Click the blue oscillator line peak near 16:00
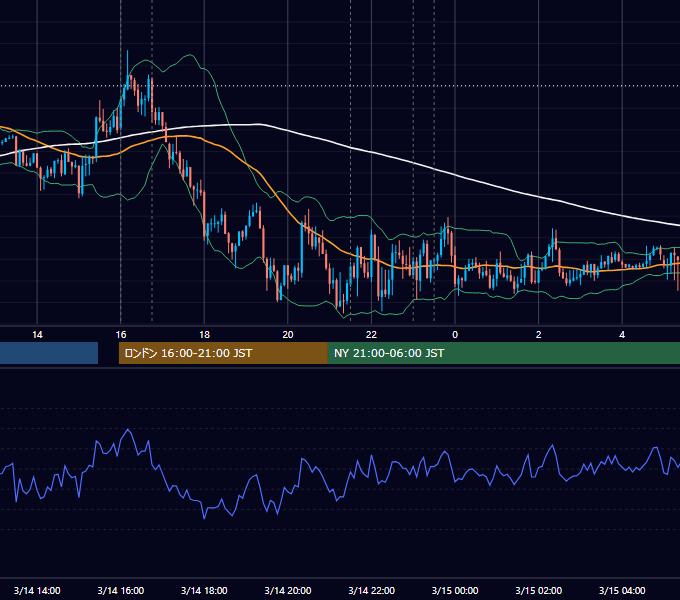The width and height of the screenshot is (680, 600). [x=128, y=430]
